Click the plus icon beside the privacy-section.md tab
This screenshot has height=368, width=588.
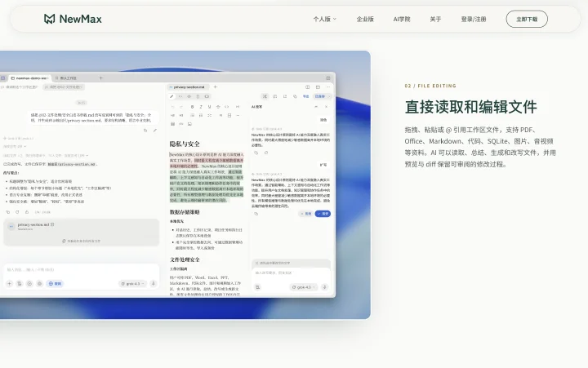click(216, 87)
